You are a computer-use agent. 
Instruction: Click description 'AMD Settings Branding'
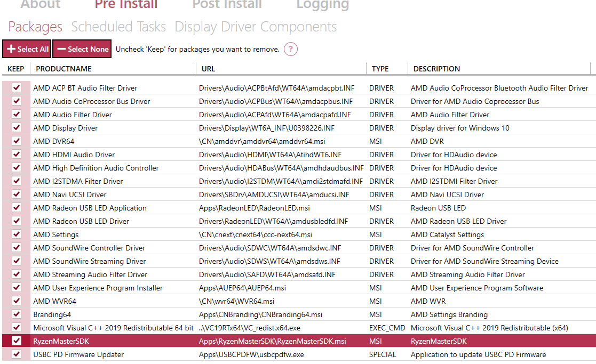click(449, 314)
